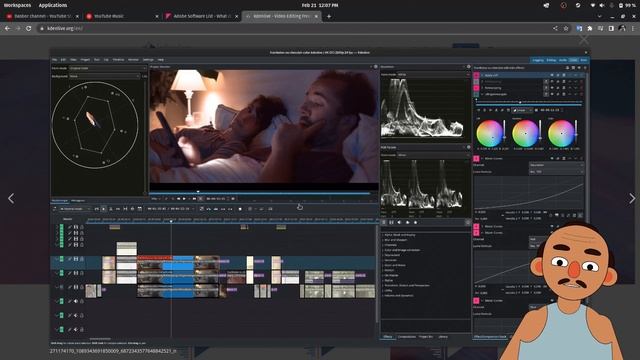Switch to the Project Bin tab

tap(426, 337)
